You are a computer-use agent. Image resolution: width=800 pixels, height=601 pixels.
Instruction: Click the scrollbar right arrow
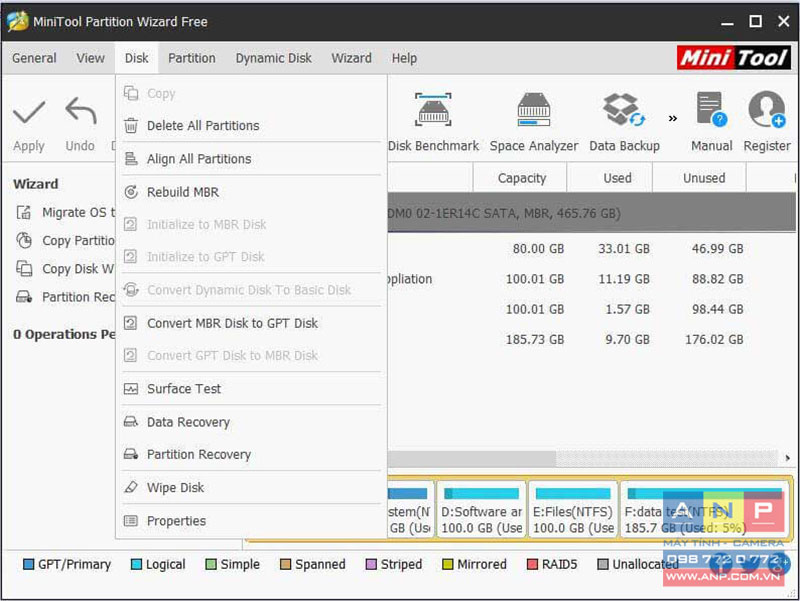787,458
